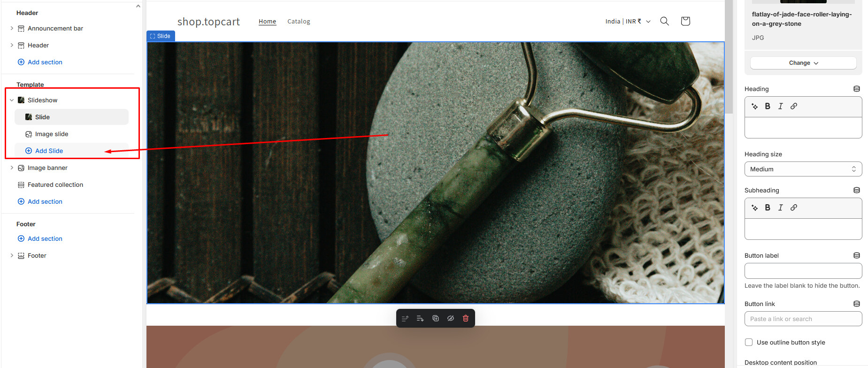Enable Use outline button style checkbox
Viewport: 868px width, 368px height.
click(749, 343)
